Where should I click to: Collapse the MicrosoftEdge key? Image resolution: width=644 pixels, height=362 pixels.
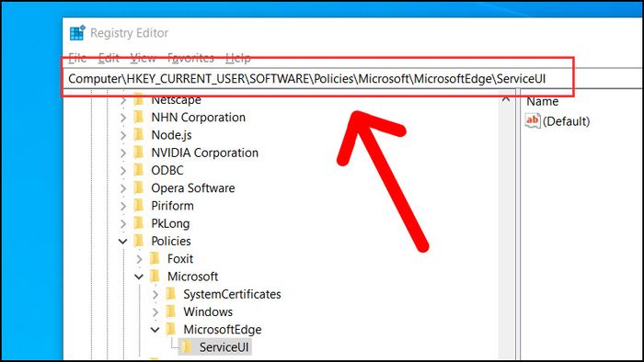click(x=155, y=330)
